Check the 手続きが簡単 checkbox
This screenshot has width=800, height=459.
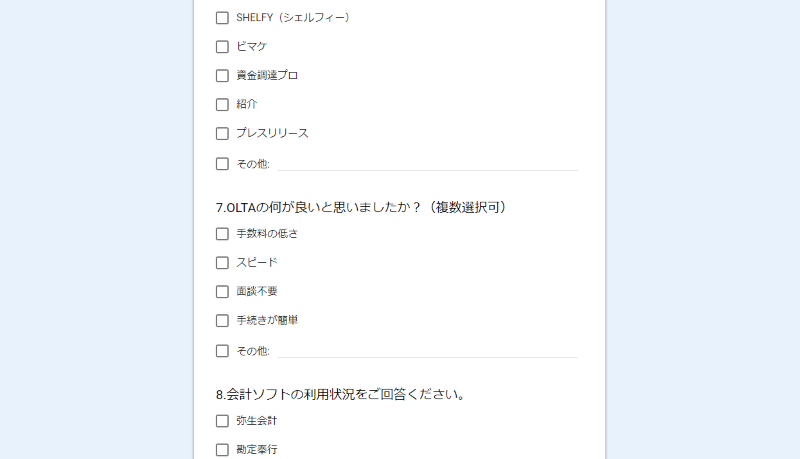222,320
